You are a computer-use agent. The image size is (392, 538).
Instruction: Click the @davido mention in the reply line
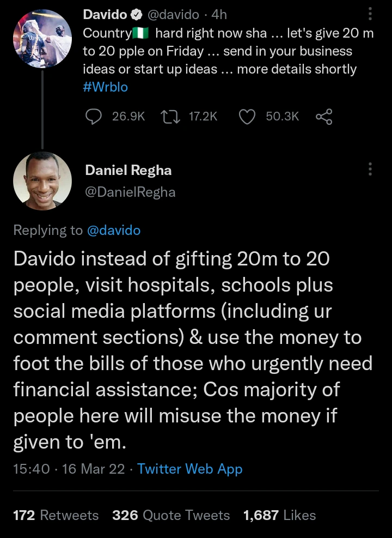pos(113,231)
